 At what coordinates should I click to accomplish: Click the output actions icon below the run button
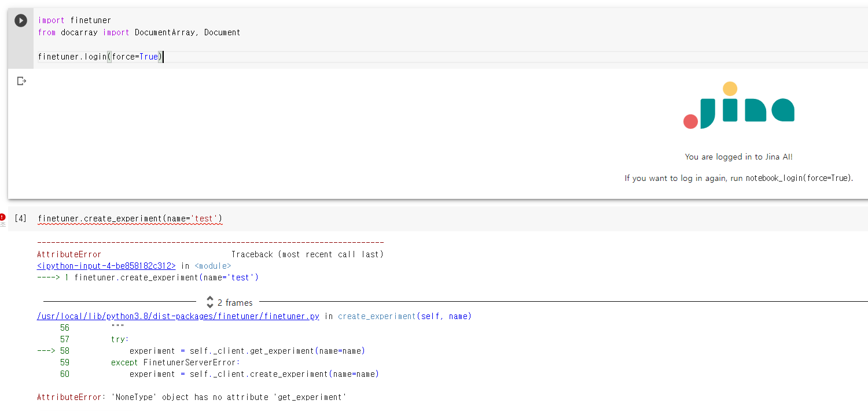(21, 81)
